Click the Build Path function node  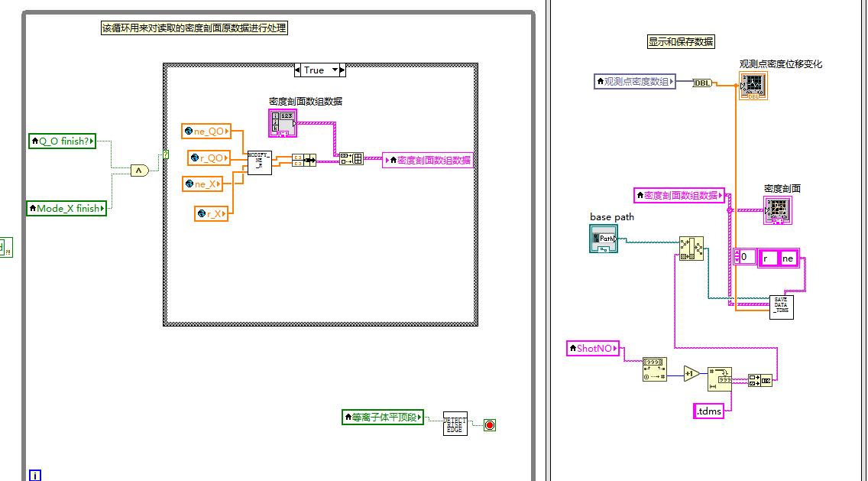click(691, 249)
